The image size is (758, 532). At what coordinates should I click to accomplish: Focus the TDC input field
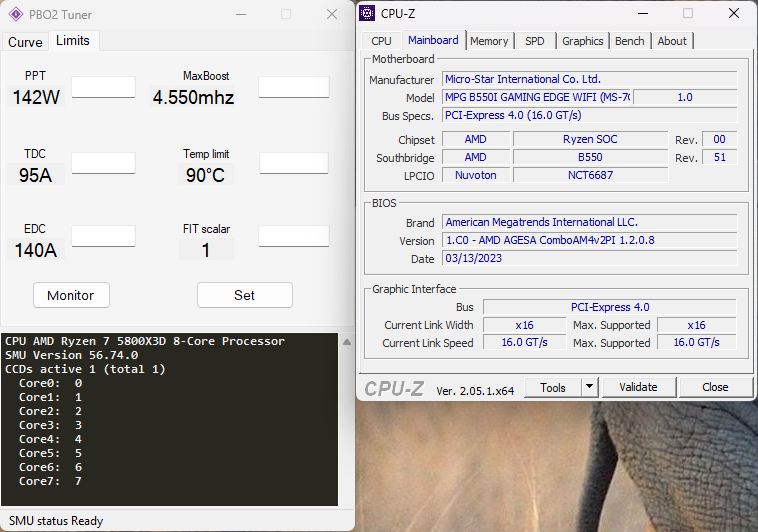click(103, 163)
